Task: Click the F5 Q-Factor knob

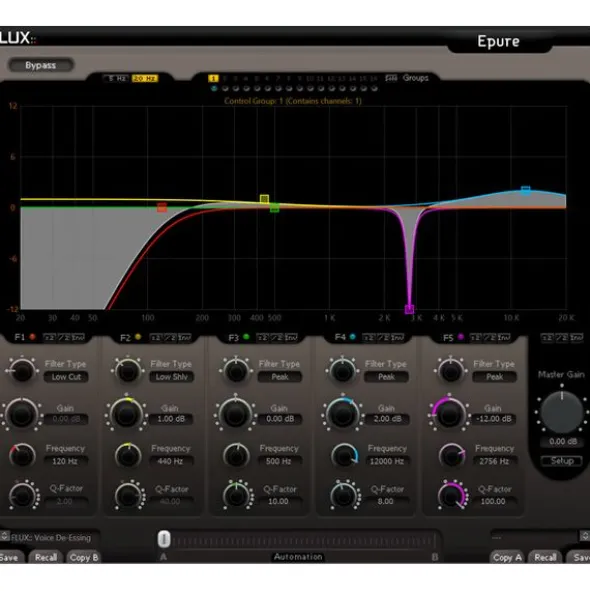Action: pyautogui.click(x=452, y=496)
